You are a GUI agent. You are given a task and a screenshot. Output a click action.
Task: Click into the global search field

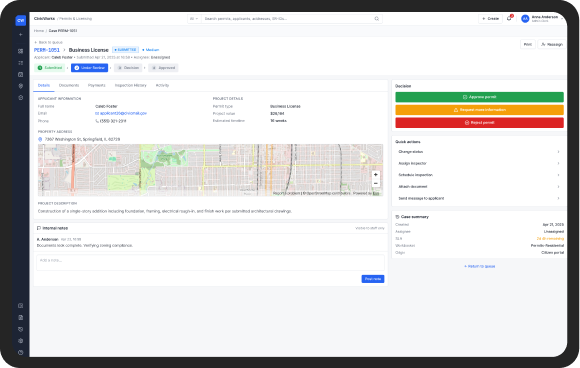click(x=288, y=18)
